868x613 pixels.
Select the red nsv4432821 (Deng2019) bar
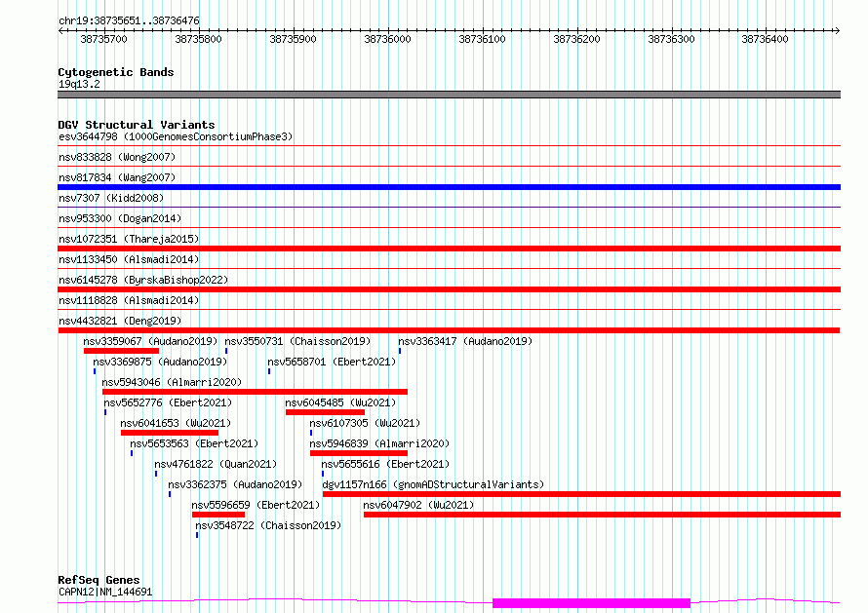coord(449,330)
